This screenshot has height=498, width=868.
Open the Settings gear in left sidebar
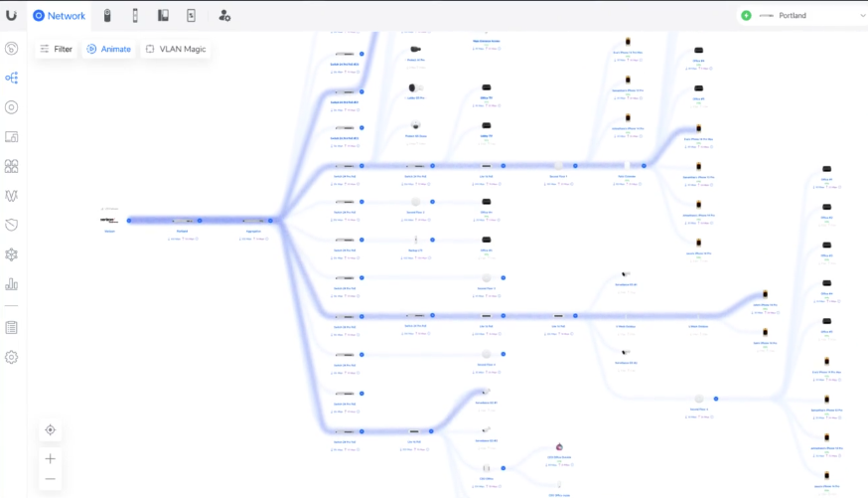12,357
